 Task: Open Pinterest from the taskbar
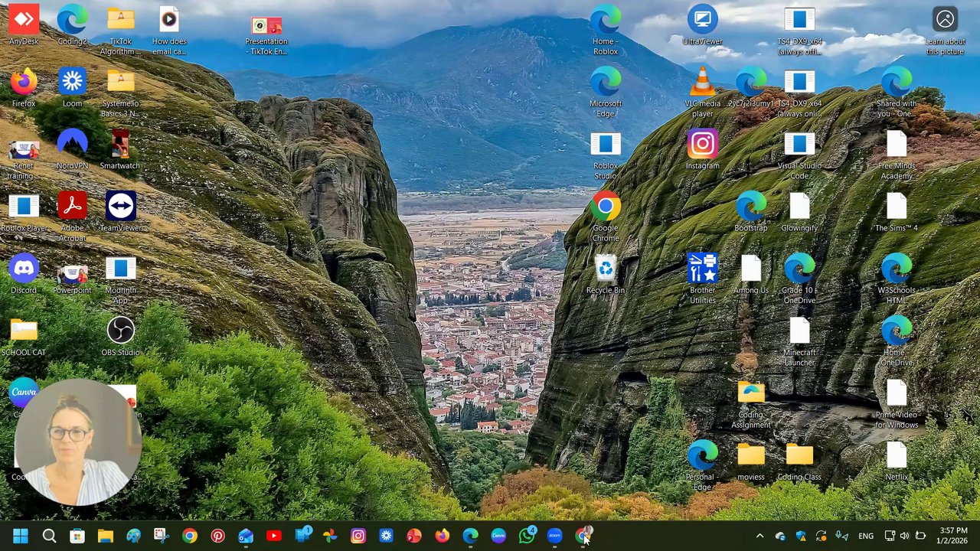217,536
